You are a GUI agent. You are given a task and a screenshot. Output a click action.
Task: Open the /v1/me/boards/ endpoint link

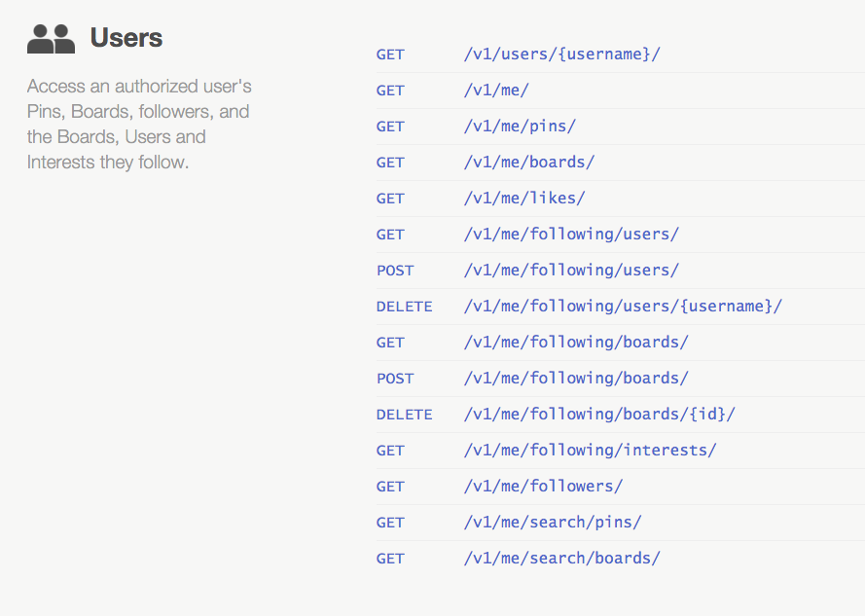coord(529,162)
